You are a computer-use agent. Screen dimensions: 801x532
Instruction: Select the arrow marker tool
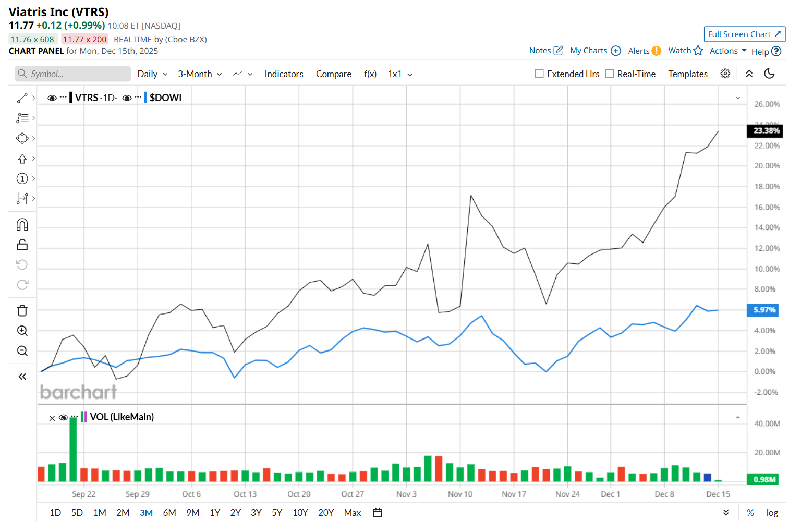pyautogui.click(x=22, y=159)
